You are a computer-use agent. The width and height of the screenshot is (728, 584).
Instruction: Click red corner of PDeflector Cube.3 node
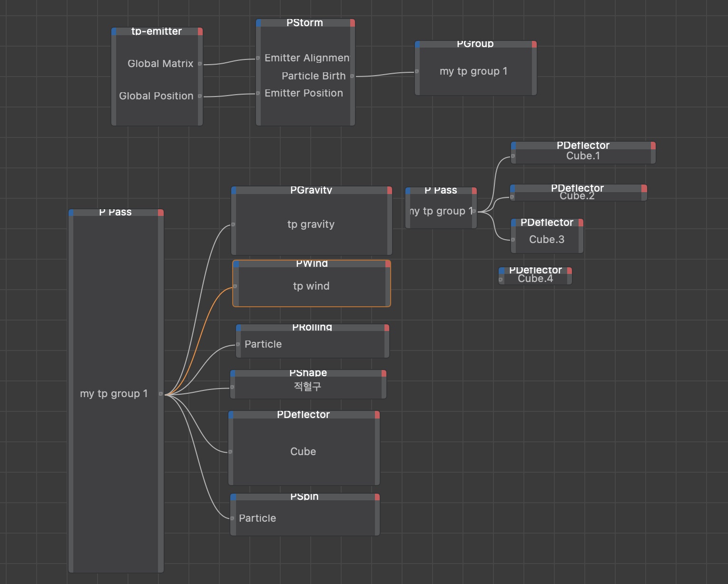[581, 223]
